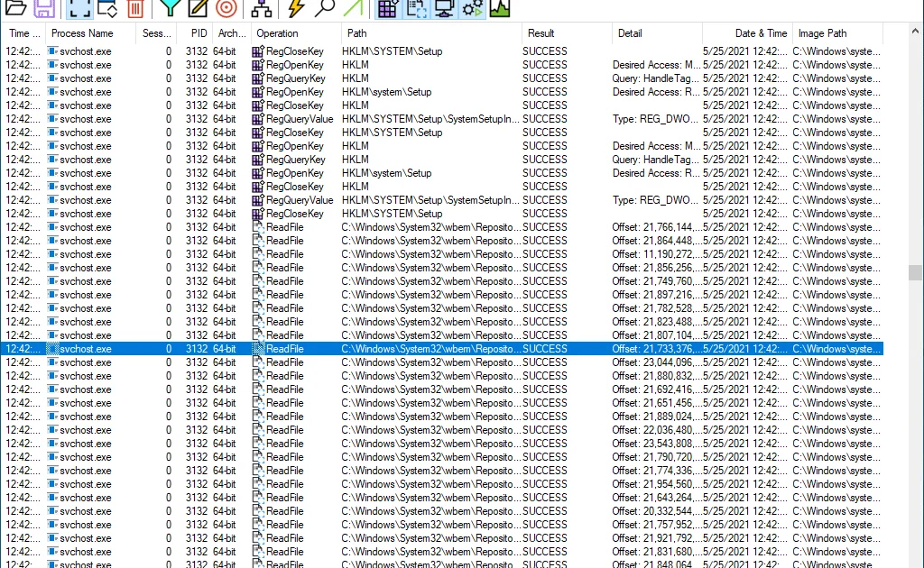This screenshot has height=568, width=924.
Task: Select the include-process-from-window target icon
Action: click(x=225, y=9)
